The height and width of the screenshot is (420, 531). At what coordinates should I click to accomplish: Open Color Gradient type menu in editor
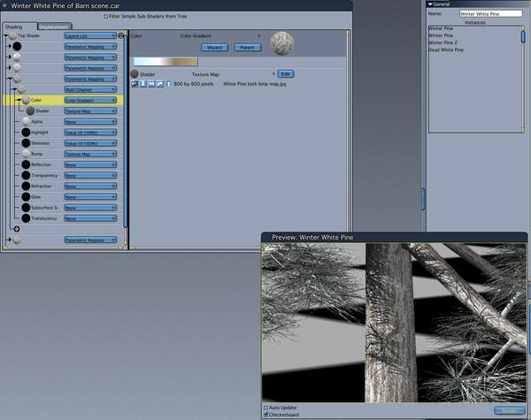[258, 35]
